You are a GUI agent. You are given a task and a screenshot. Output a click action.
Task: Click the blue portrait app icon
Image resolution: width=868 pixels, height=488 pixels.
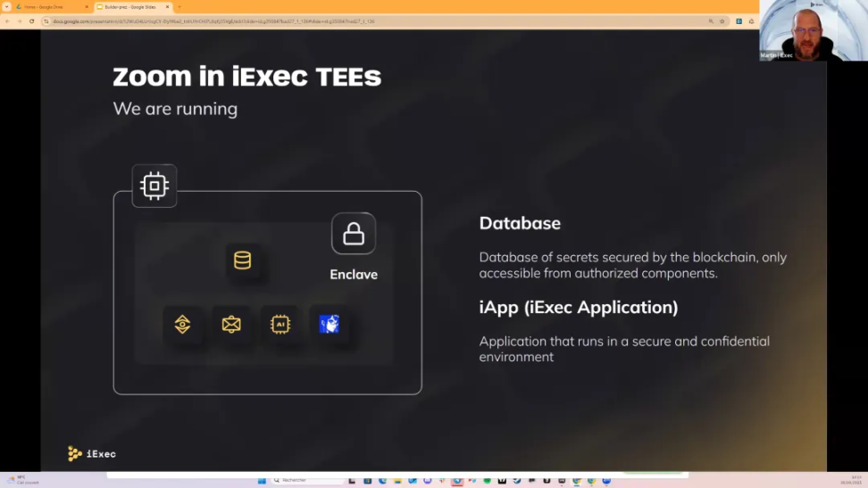click(330, 324)
